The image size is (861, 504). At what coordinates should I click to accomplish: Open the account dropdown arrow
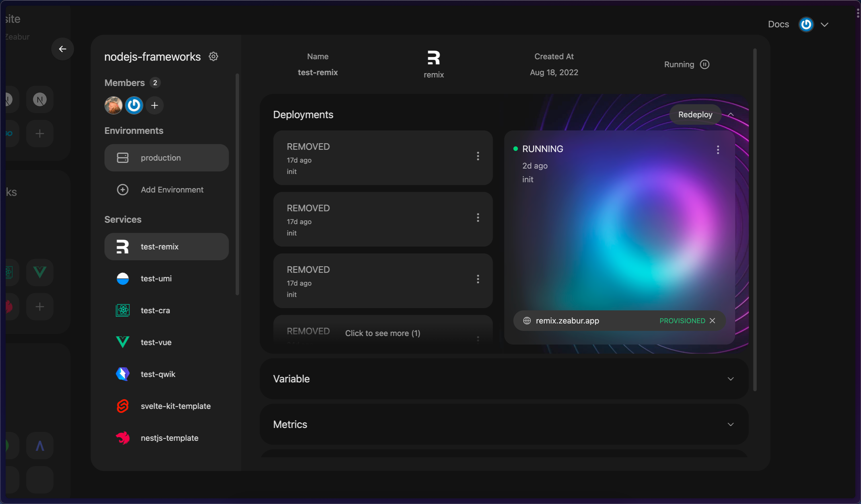[825, 24]
